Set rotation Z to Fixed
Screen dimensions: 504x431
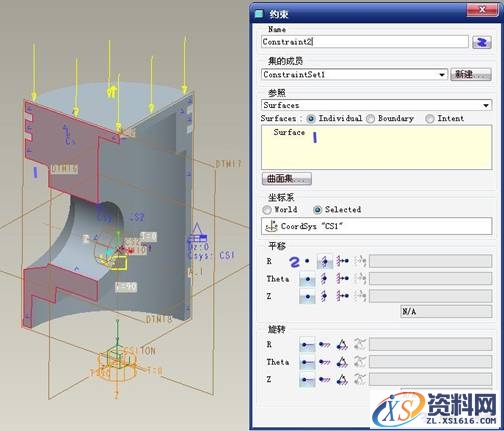(x=325, y=379)
